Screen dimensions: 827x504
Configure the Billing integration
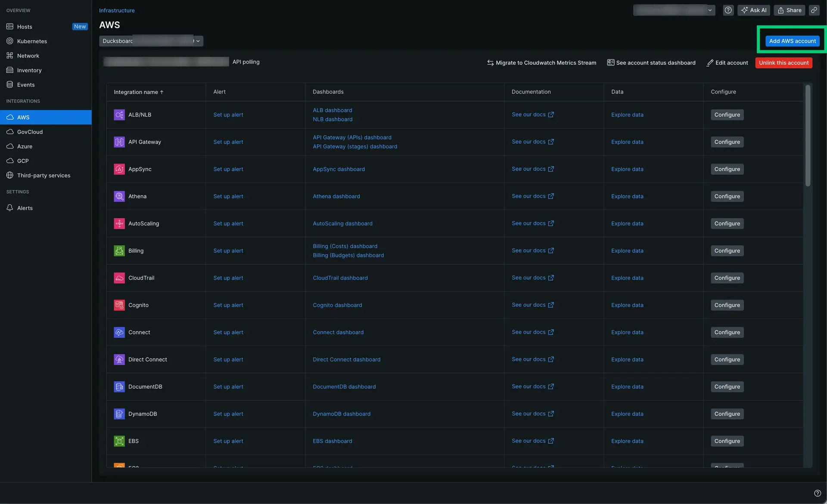pos(727,250)
